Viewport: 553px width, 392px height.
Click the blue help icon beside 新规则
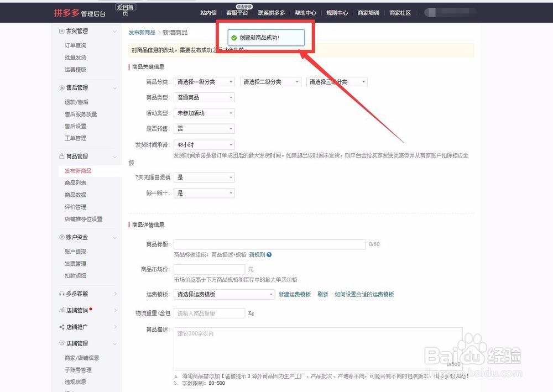(x=269, y=254)
